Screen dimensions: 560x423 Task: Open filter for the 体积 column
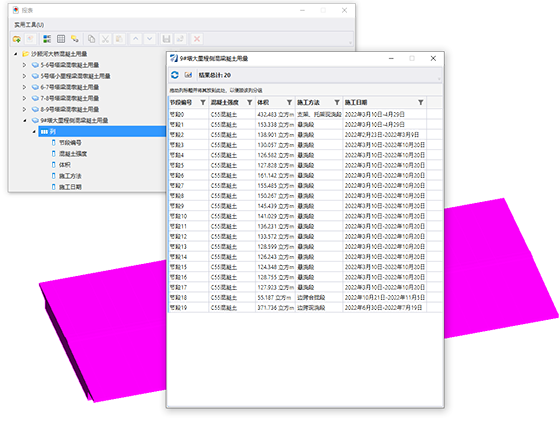point(289,103)
